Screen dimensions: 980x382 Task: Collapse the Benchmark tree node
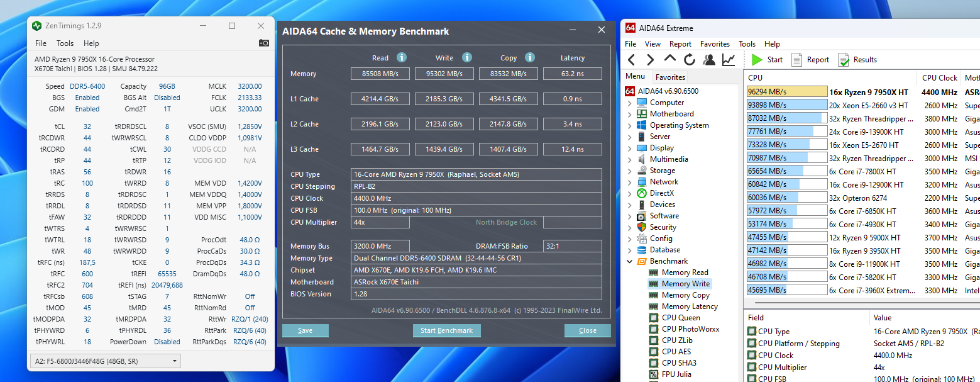630,261
